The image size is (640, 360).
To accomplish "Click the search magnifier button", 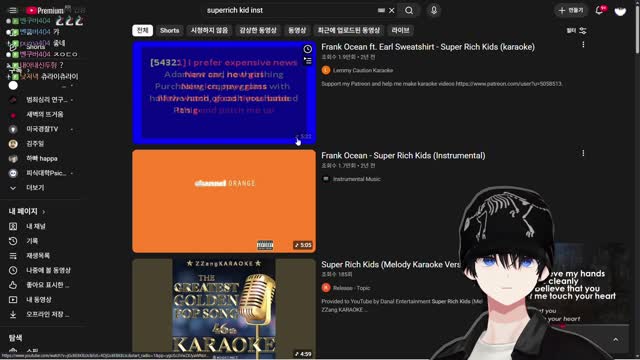I will coord(409,10).
